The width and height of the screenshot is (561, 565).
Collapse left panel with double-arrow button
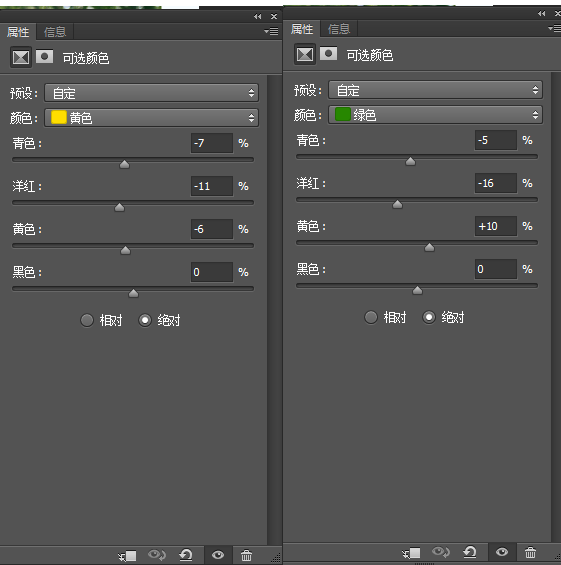coord(258,17)
